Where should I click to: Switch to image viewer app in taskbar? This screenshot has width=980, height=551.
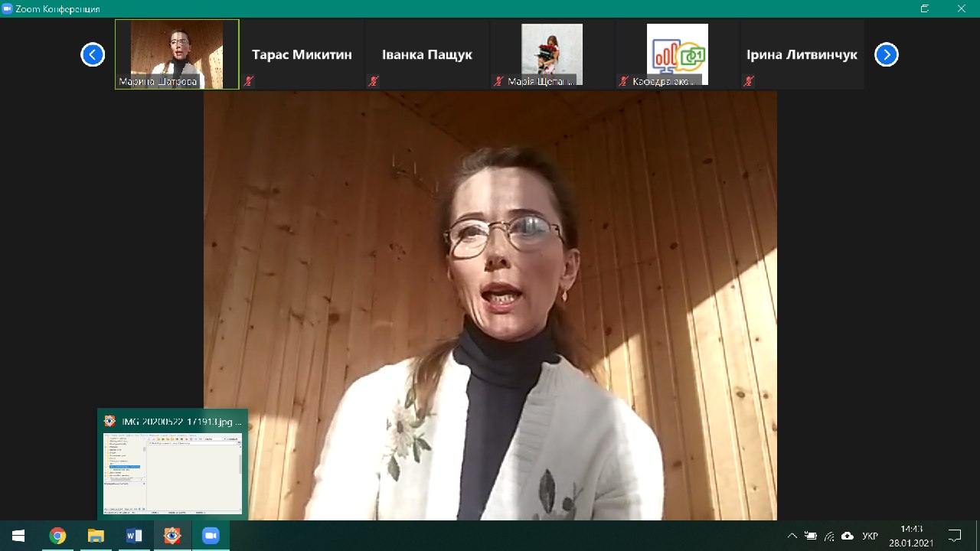172,536
